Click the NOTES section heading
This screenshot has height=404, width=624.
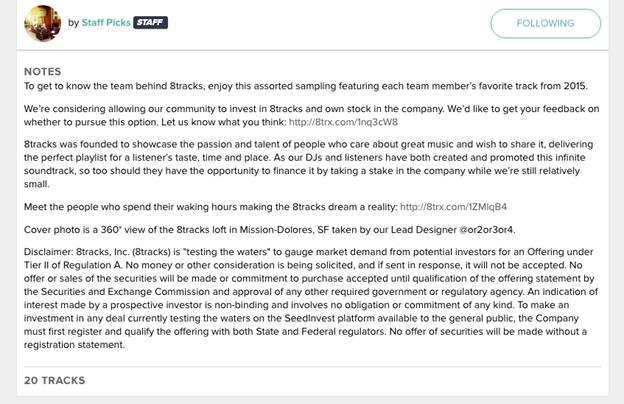click(42, 72)
